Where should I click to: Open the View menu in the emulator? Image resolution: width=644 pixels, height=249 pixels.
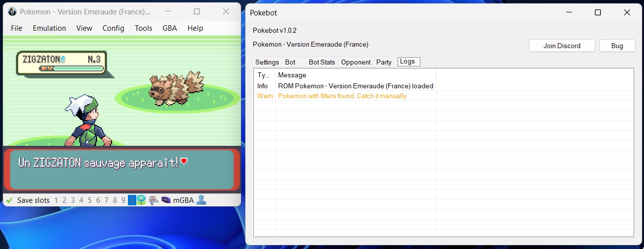84,28
